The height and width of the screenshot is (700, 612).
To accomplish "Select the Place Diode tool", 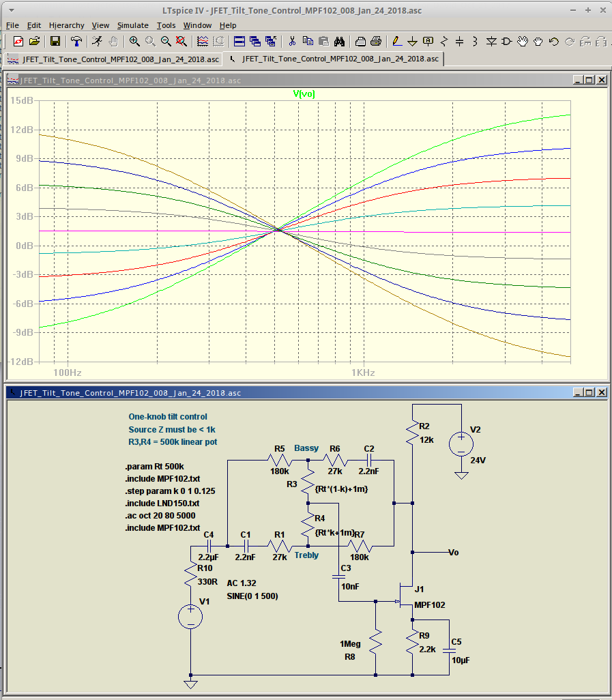I will [491, 42].
